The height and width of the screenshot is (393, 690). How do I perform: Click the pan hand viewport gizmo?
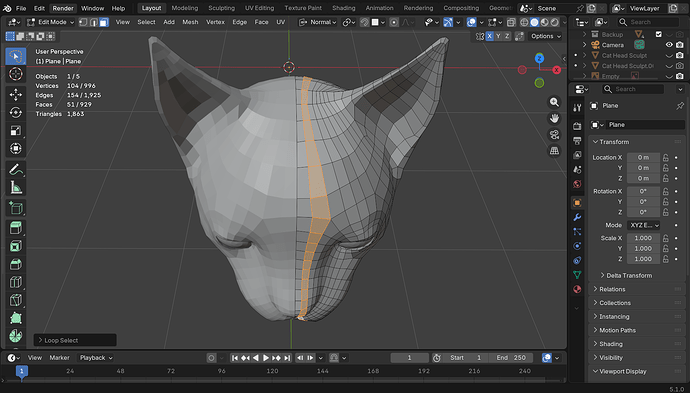554,118
